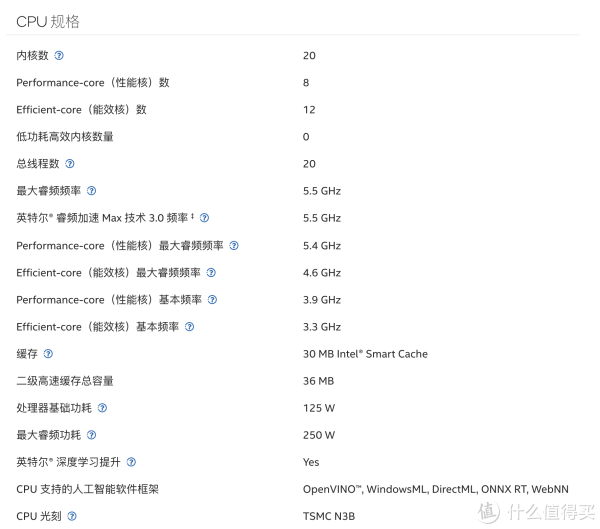Click the CPU 光刻 help icon
Viewport: 600px width, 529px height.
coord(71,516)
